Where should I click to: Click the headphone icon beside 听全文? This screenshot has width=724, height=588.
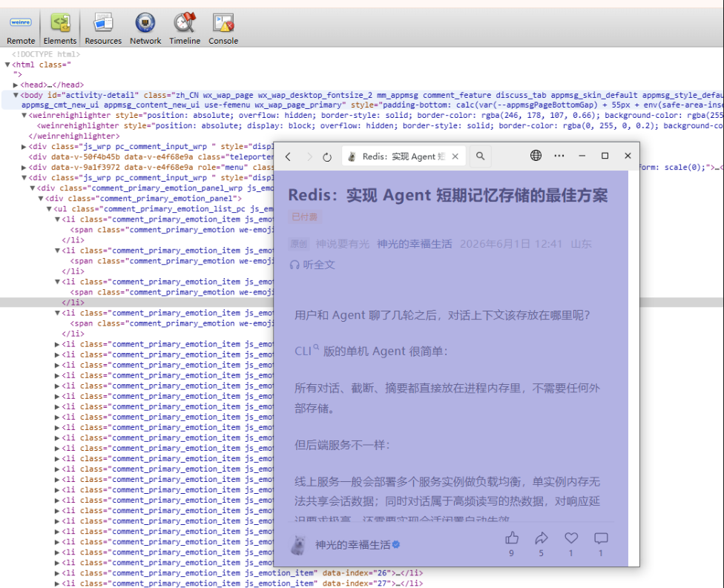tap(294, 265)
